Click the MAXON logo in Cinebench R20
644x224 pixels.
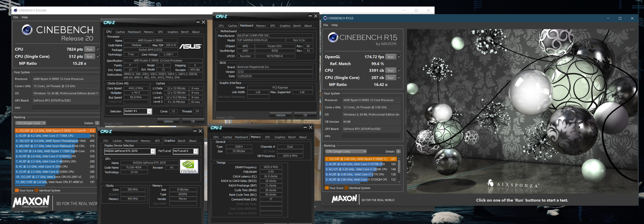point(31,202)
